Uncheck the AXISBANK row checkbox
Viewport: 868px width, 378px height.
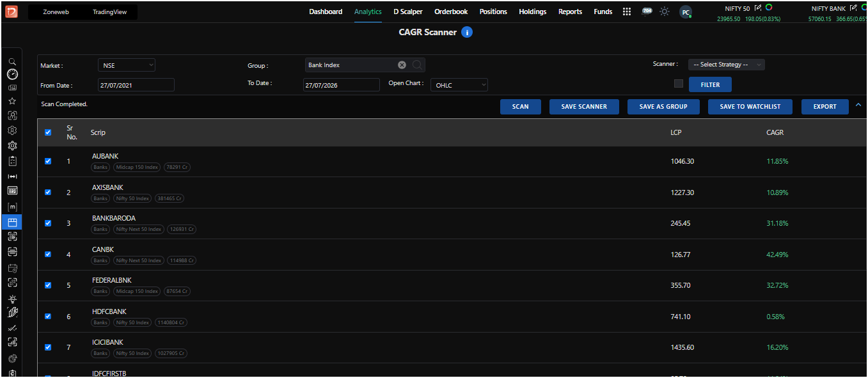(48, 192)
